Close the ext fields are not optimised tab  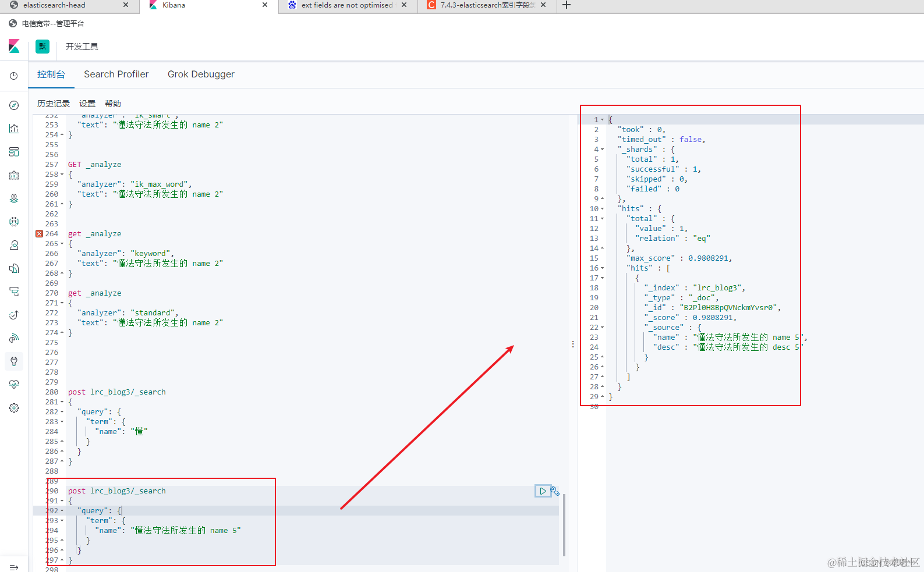click(404, 5)
